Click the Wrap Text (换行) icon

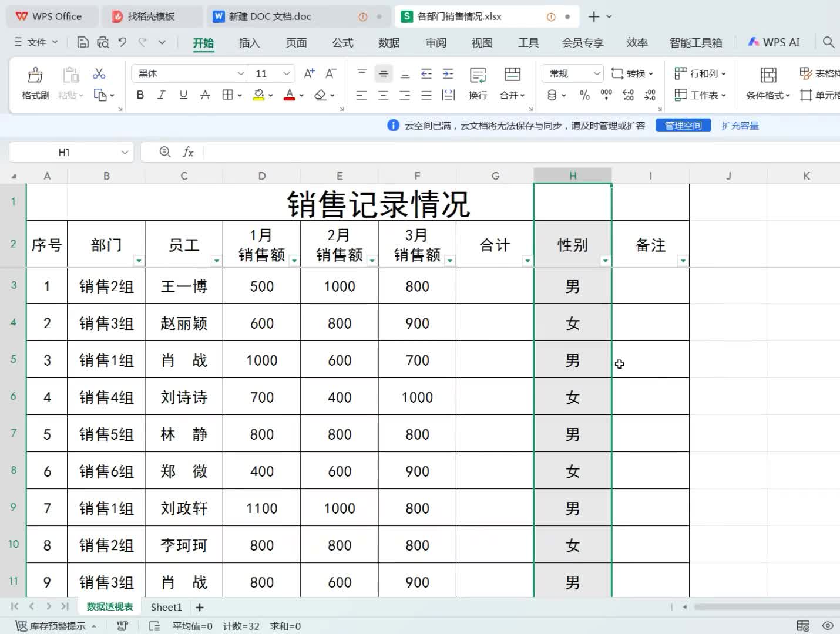pos(478,75)
